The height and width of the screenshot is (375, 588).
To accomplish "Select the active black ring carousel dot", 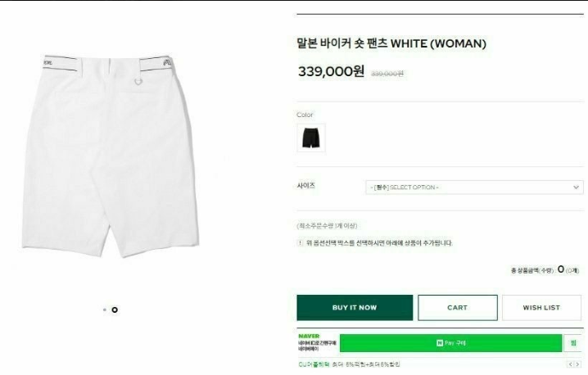I will point(115,309).
